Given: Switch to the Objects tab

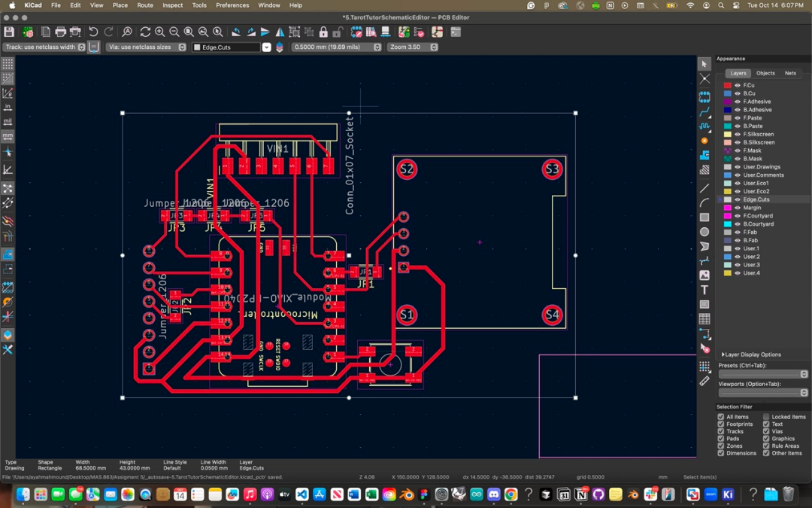Looking at the screenshot, I should pyautogui.click(x=765, y=73).
